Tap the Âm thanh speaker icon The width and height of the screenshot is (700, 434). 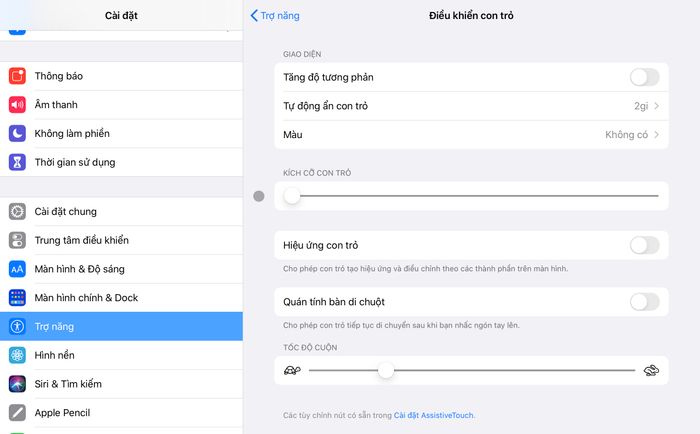click(x=18, y=105)
